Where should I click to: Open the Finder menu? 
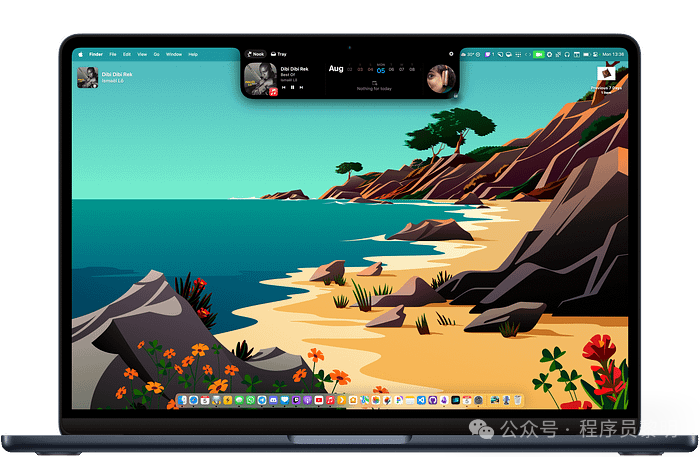[96, 54]
